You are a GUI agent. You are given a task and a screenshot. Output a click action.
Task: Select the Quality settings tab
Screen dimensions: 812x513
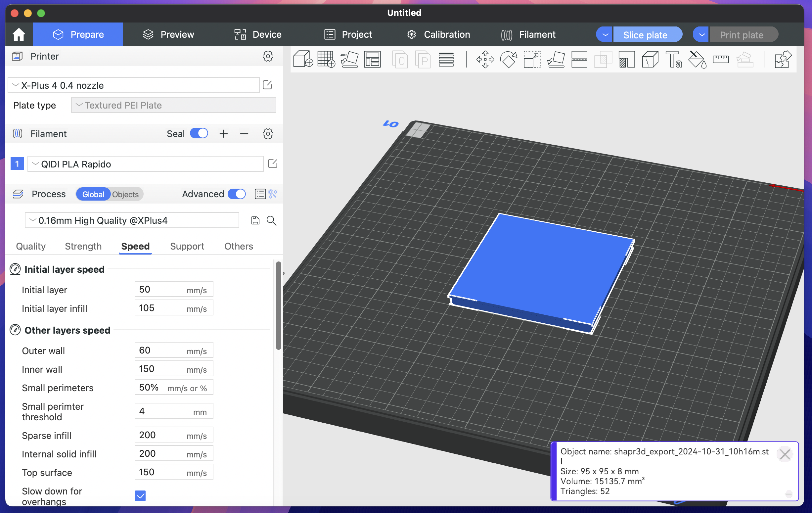(x=31, y=246)
